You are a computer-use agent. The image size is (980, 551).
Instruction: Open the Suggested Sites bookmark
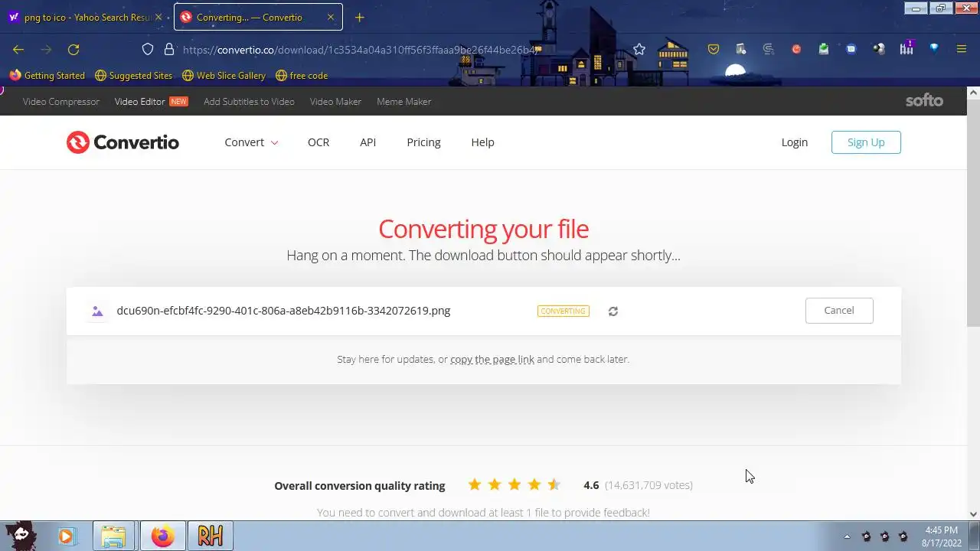(x=133, y=75)
